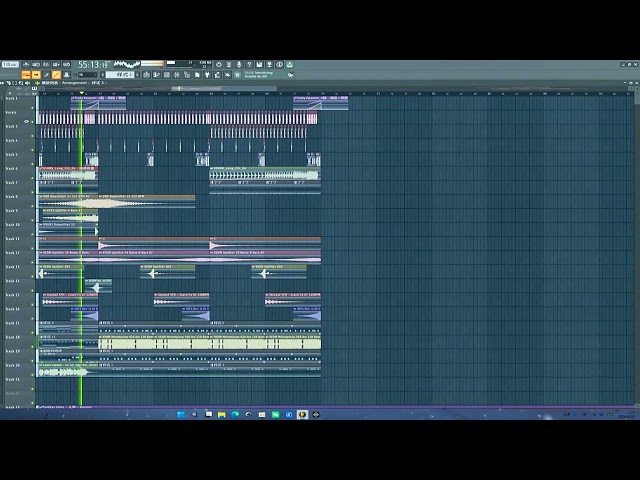Click the arrow right of pattern selector
Screen dimensions: 640x480
(137, 75)
